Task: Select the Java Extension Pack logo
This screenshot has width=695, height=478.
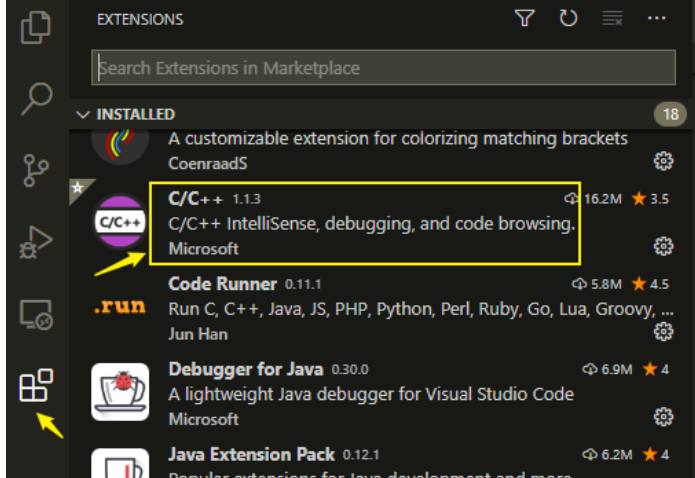Action: coord(120,463)
